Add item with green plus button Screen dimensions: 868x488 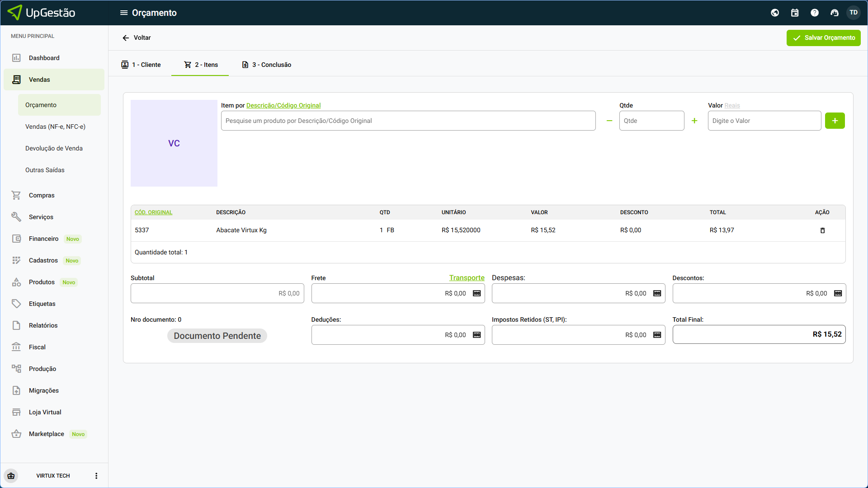(x=835, y=121)
